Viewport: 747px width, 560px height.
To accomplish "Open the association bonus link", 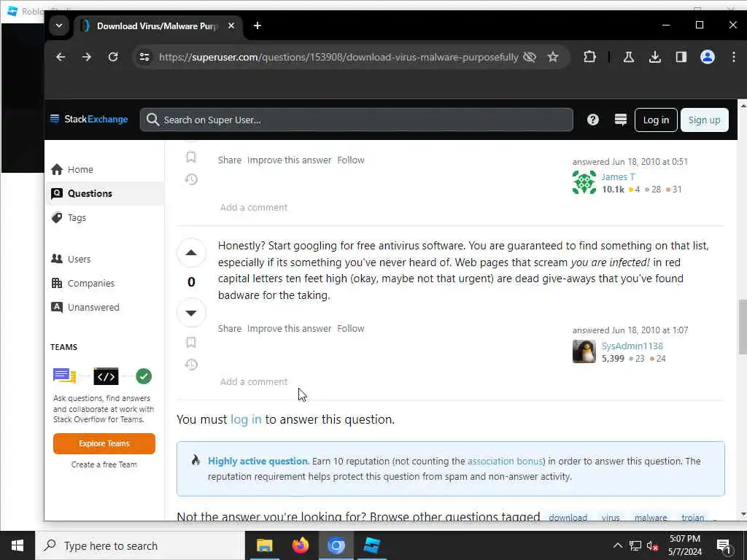I will tap(505, 461).
